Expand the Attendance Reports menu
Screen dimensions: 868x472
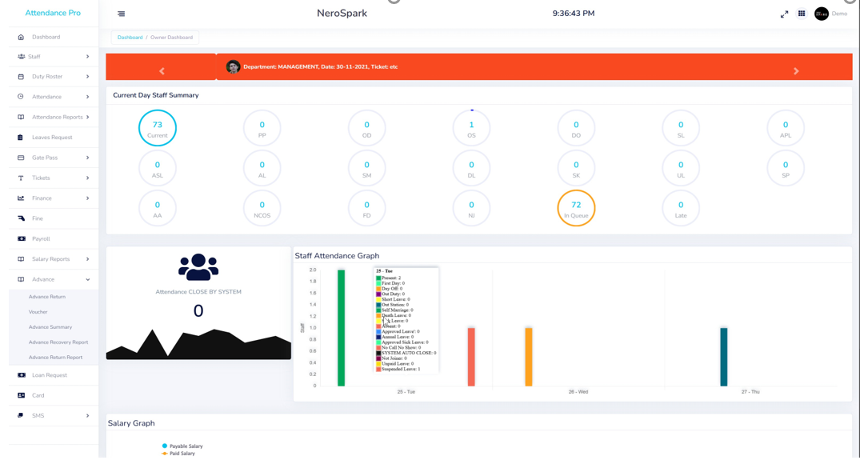[x=87, y=118]
